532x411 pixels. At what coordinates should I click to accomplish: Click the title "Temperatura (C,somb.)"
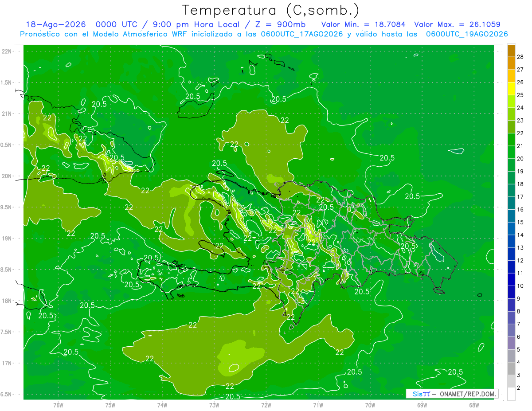point(270,10)
